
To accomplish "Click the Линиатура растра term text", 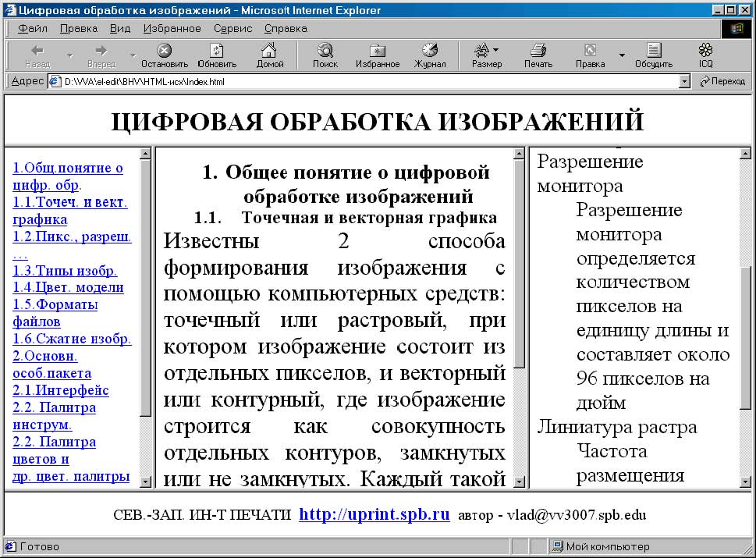I will point(617,428).
